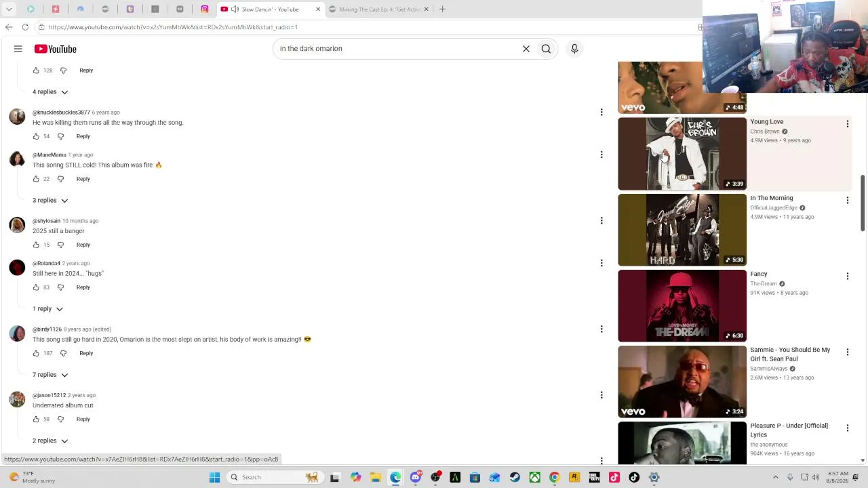Screen dimensions: 868x488
Task: Switch to the "Making The Cast Ep. 4" tab
Action: [x=378, y=9]
